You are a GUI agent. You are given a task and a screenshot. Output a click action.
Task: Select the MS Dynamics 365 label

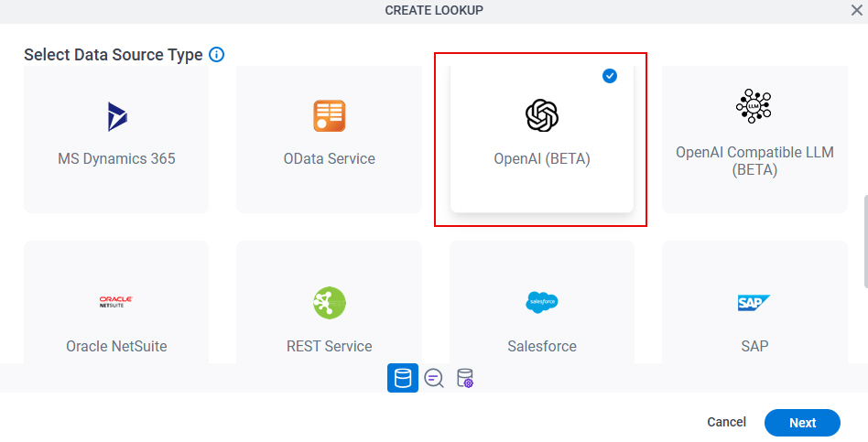pyautogui.click(x=116, y=158)
